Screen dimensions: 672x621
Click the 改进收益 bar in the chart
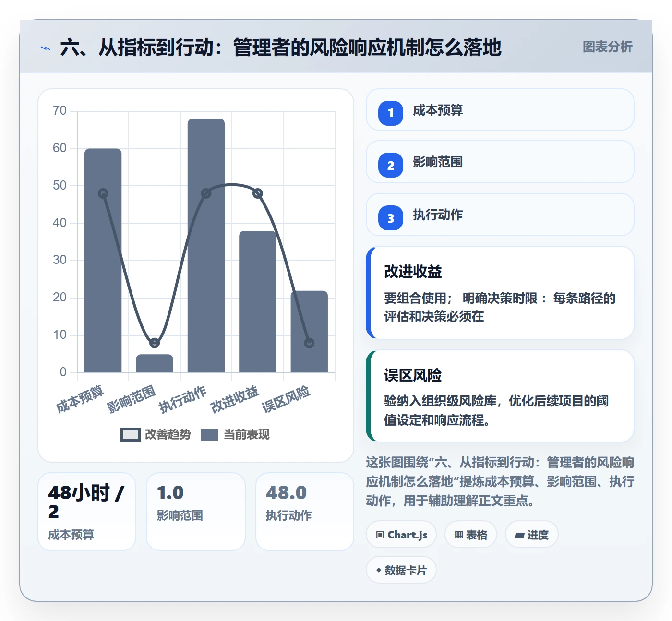point(258,301)
